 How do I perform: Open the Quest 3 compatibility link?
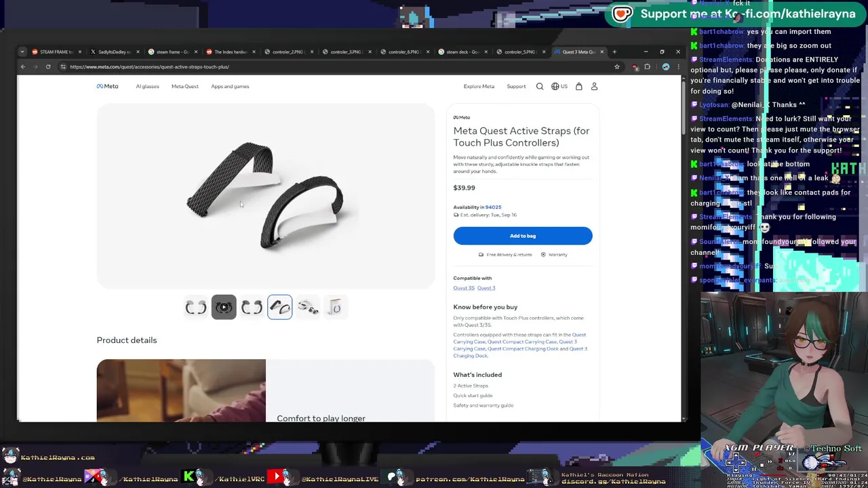tap(486, 288)
